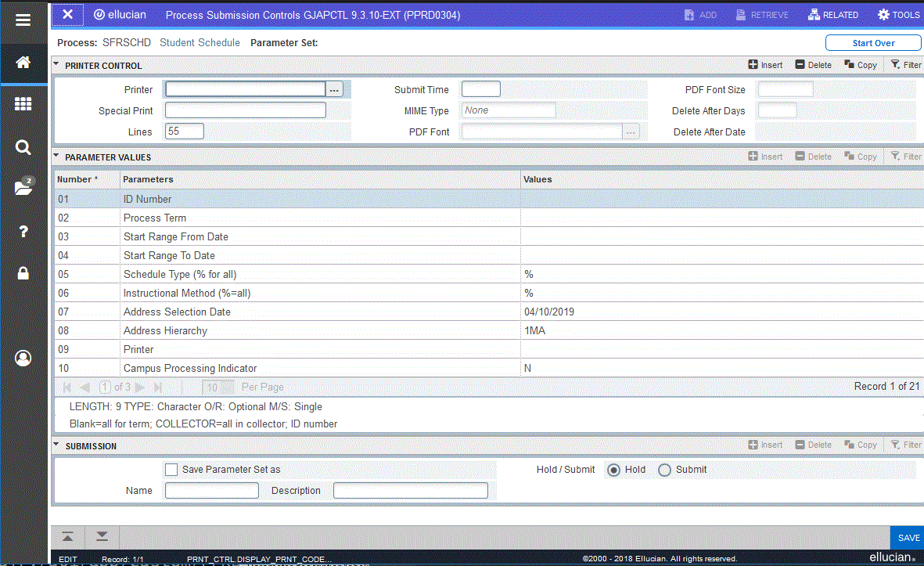Image resolution: width=924 pixels, height=566 pixels.
Task: Go to the Home icon in sidebar
Action: 23,63
